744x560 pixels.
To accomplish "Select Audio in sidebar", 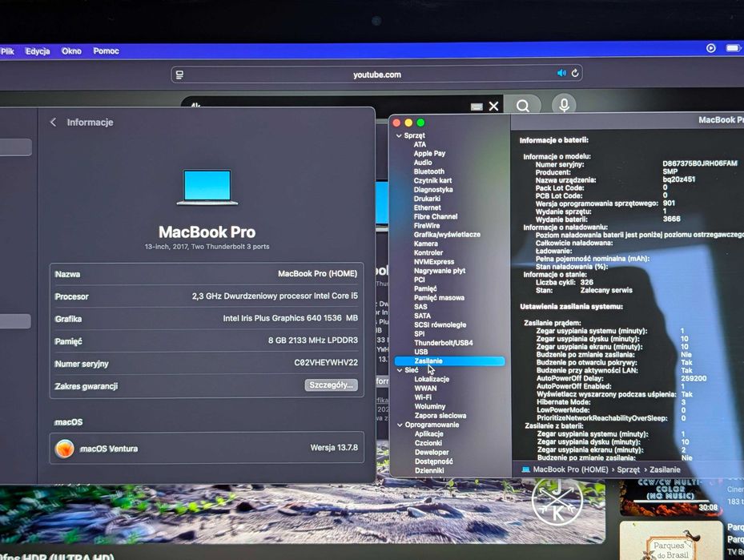I will pos(423,163).
